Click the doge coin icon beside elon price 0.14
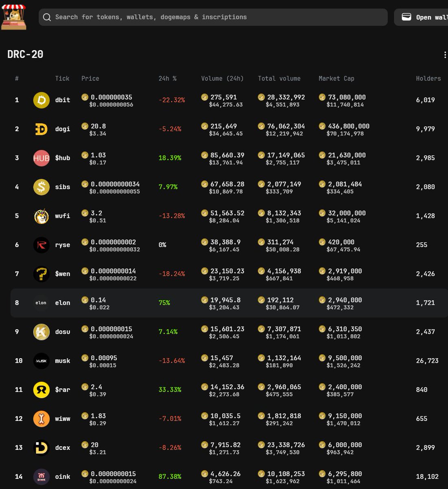The width and height of the screenshot is (448, 489). click(85, 300)
